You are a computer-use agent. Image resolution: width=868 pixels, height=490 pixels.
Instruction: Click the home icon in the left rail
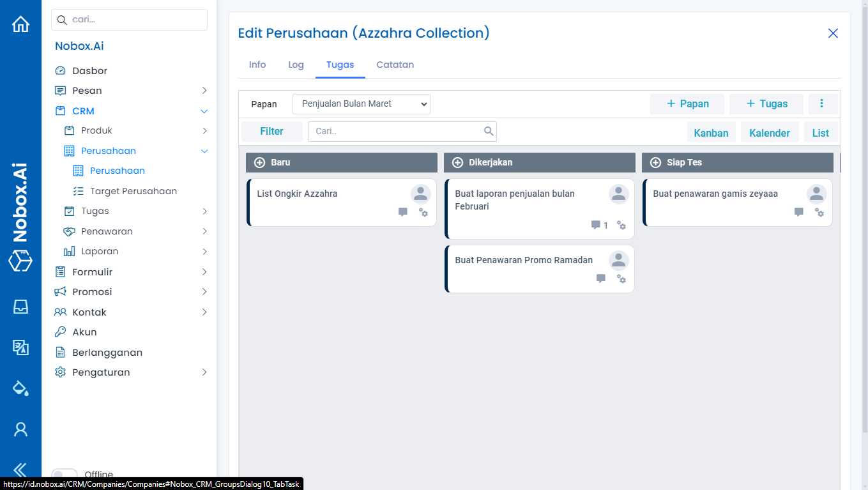20,24
